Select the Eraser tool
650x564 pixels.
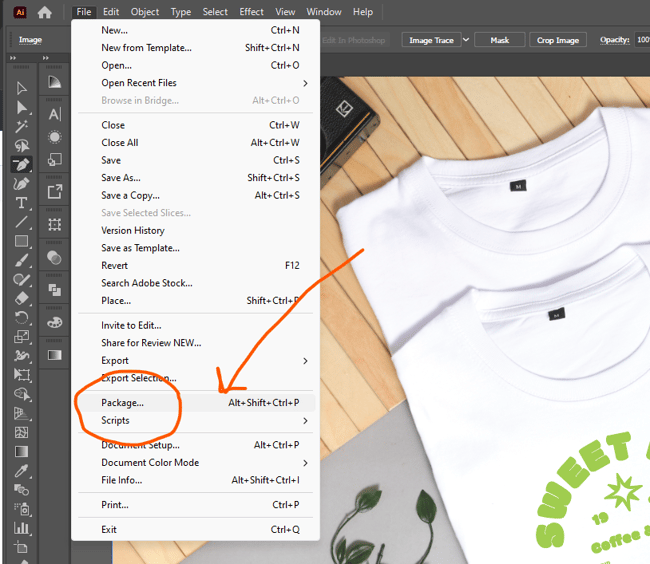coord(22,298)
